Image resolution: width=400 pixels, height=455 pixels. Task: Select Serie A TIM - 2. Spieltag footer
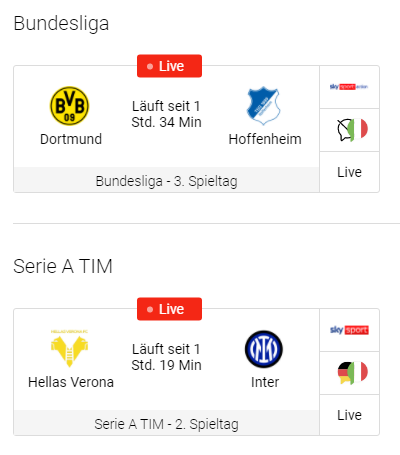coord(166,424)
